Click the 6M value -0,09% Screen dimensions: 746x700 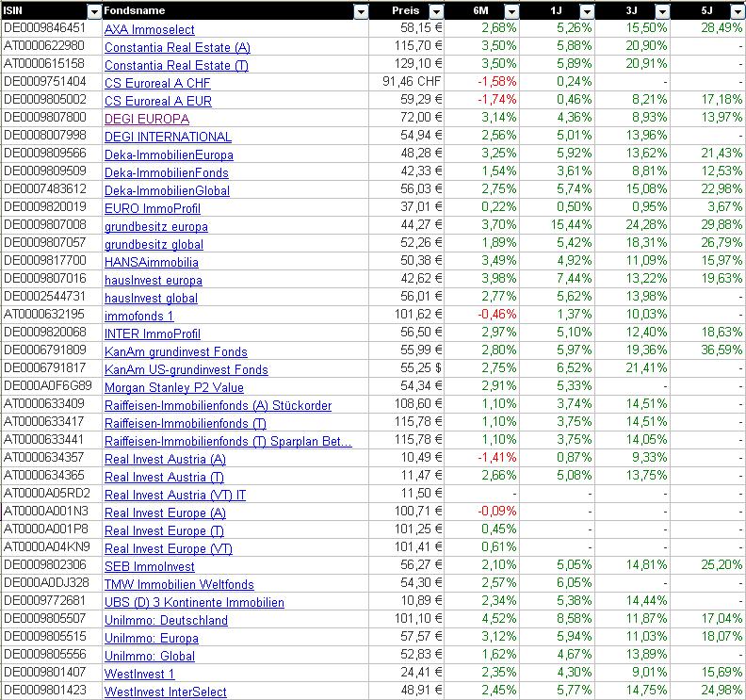[x=496, y=512]
